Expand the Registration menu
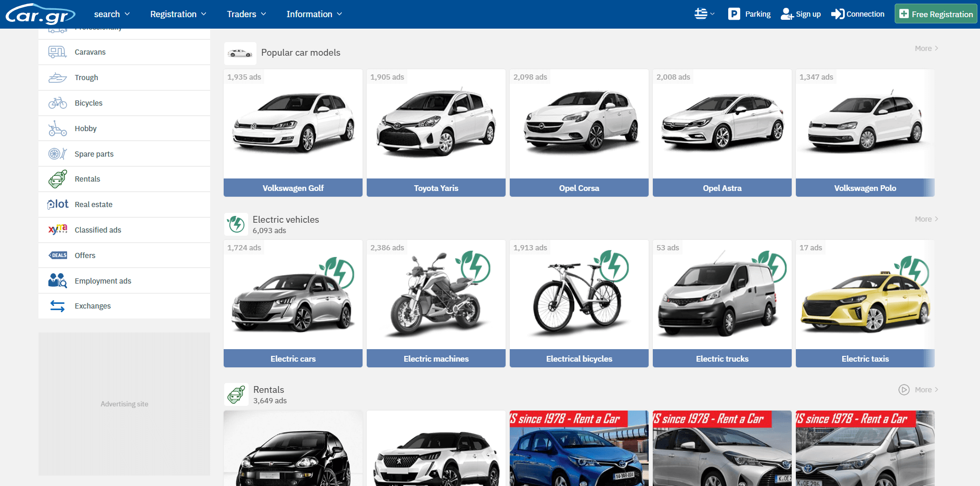The image size is (980, 486). point(178,14)
